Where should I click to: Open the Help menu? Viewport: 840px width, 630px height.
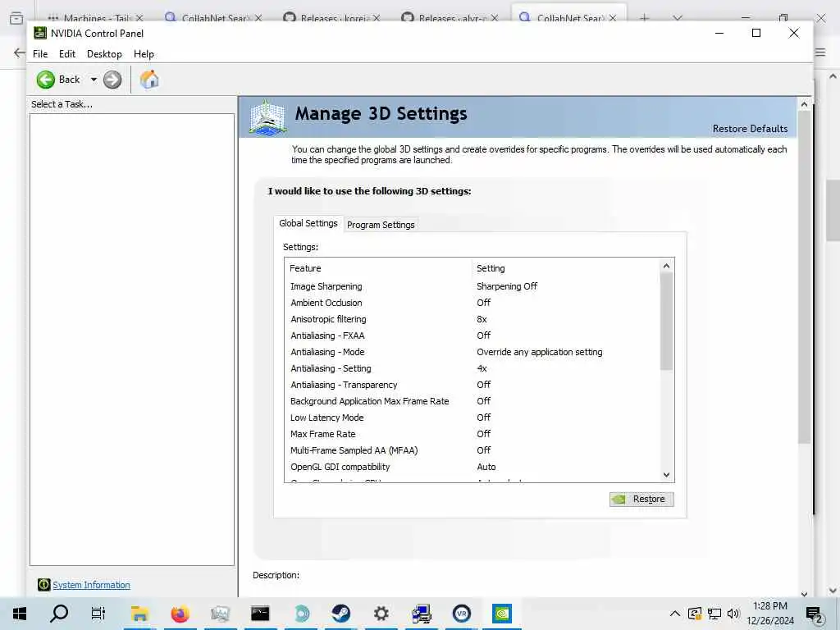(x=144, y=54)
